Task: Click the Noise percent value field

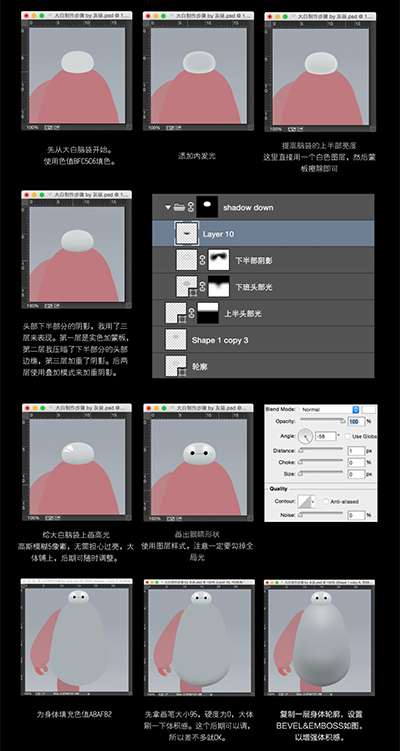Action: tap(356, 515)
